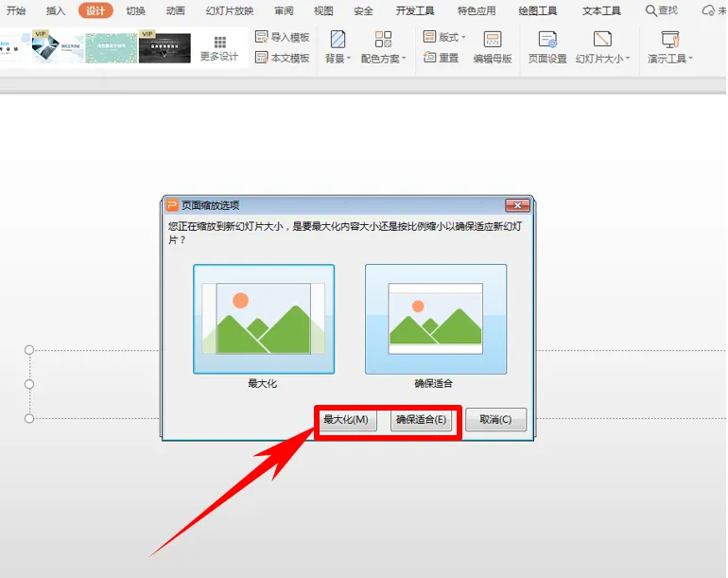The height and width of the screenshot is (578, 728).
Task: Click the 编辑母版 icon
Action: click(493, 40)
